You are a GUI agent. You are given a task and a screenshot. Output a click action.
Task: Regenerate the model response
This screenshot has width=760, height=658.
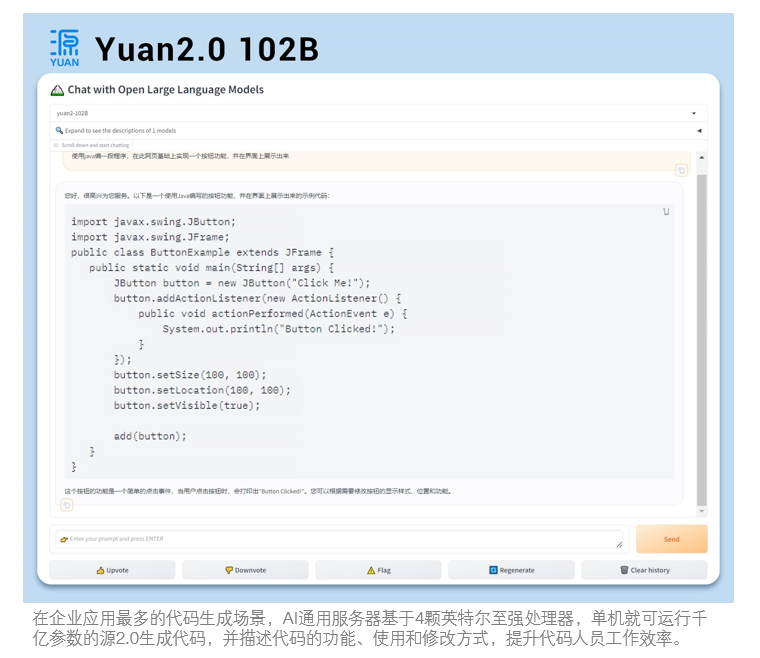[511, 570]
